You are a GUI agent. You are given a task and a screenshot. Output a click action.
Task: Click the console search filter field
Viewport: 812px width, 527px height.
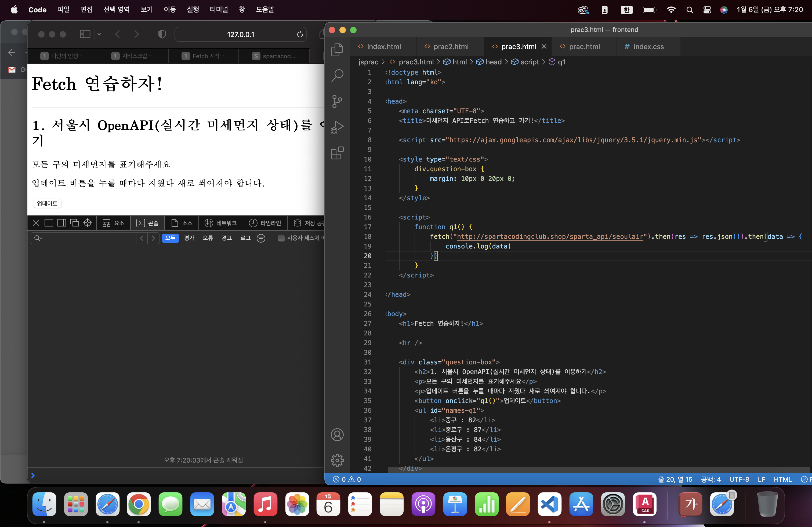pos(84,238)
